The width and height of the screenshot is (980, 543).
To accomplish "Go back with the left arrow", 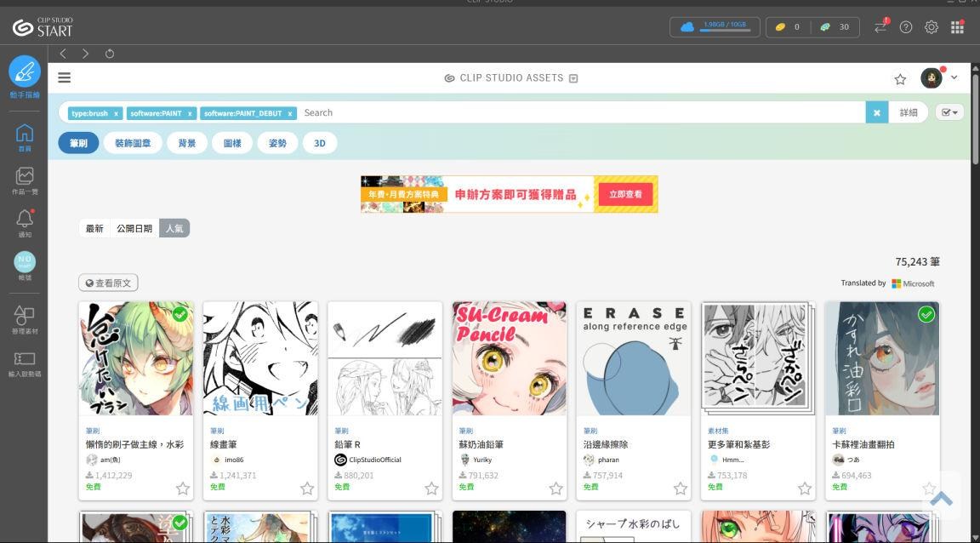I will tap(62, 54).
